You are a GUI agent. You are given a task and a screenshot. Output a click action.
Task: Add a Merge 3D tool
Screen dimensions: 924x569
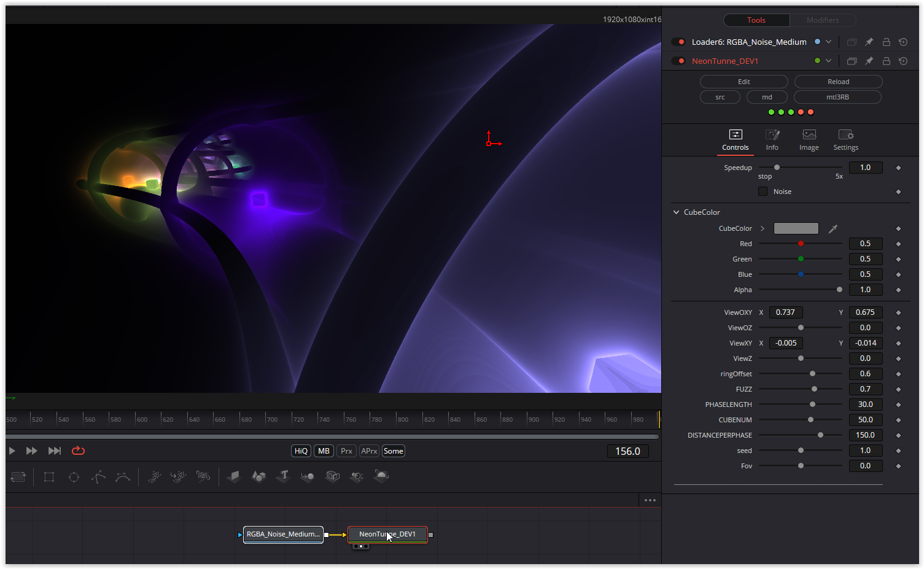coord(308,477)
